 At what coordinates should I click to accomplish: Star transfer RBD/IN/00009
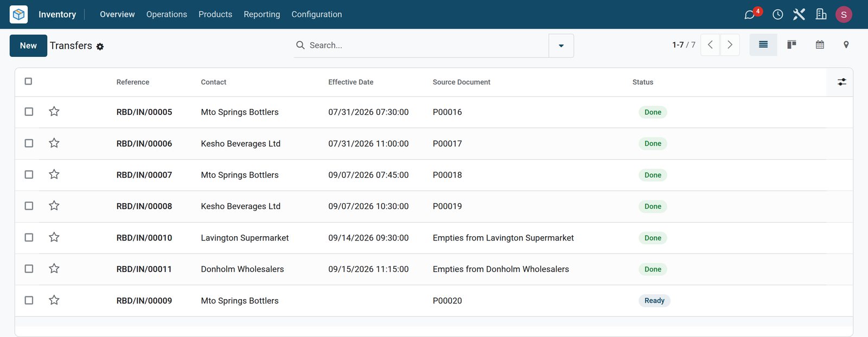(54, 300)
